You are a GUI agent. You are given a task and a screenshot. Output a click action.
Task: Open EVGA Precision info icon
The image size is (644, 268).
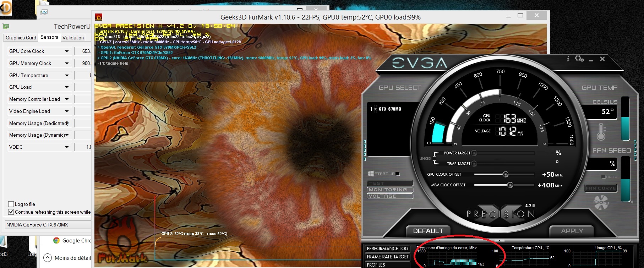click(568, 59)
